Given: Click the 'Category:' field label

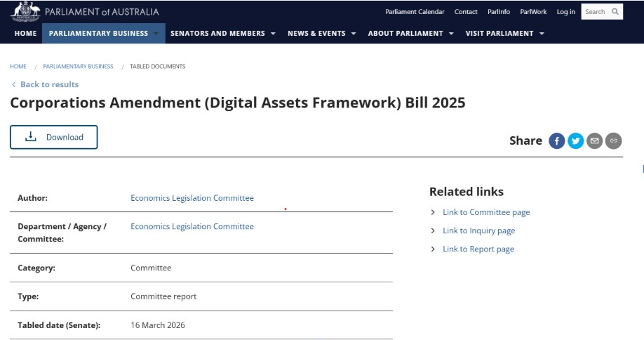Looking at the screenshot, I should 36,268.
